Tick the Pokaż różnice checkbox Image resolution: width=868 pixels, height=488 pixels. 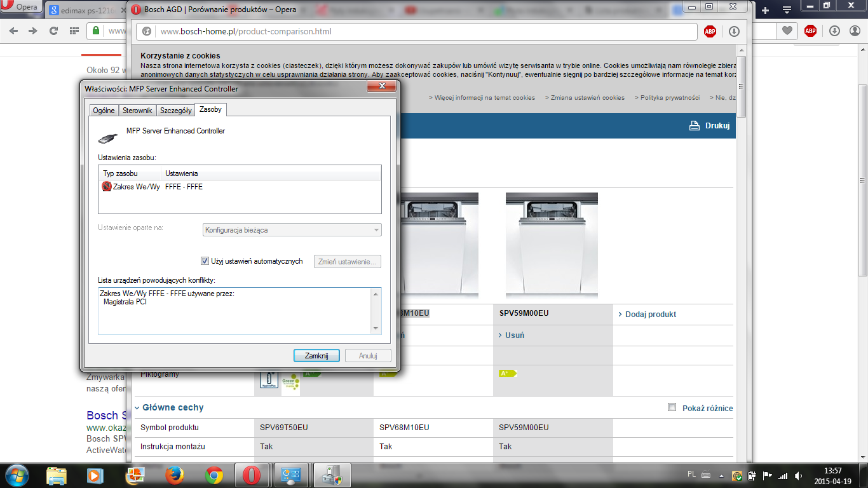[672, 407]
